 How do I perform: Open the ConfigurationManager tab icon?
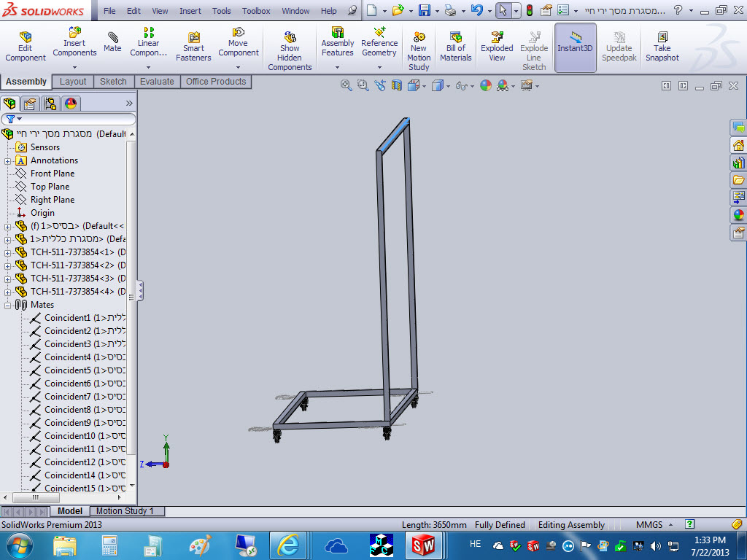pos(50,103)
